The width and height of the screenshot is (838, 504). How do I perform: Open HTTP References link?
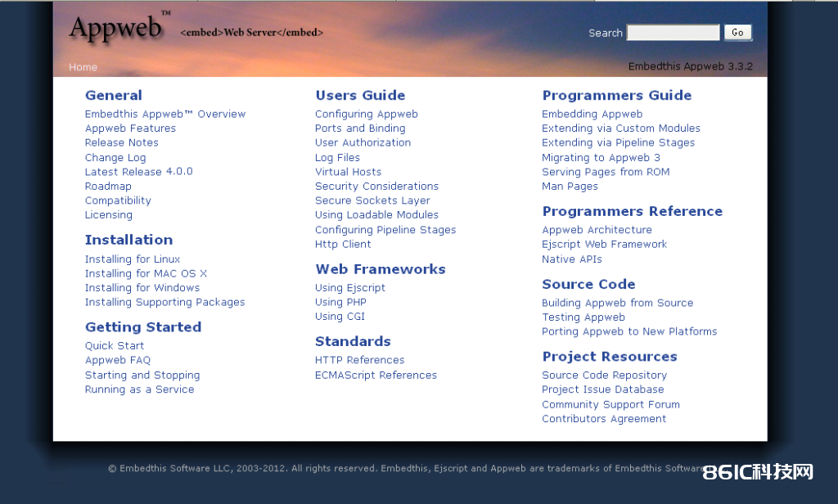(360, 360)
